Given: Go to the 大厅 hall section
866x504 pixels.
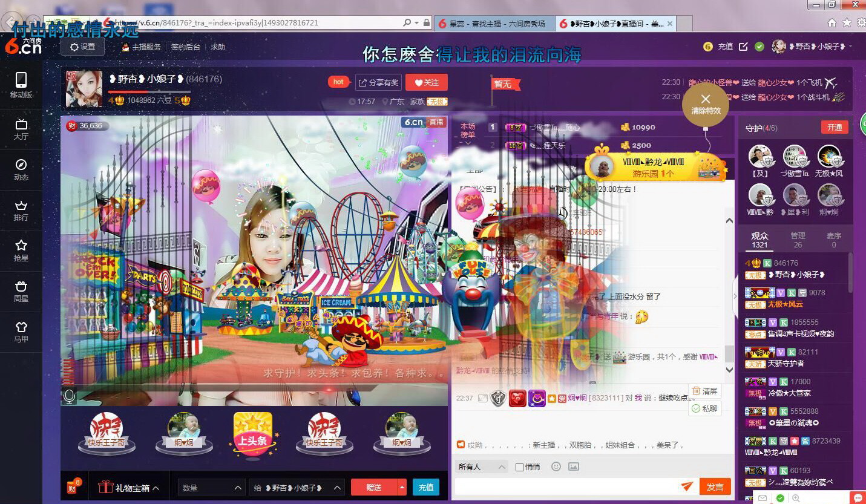Looking at the screenshot, I should tap(21, 129).
